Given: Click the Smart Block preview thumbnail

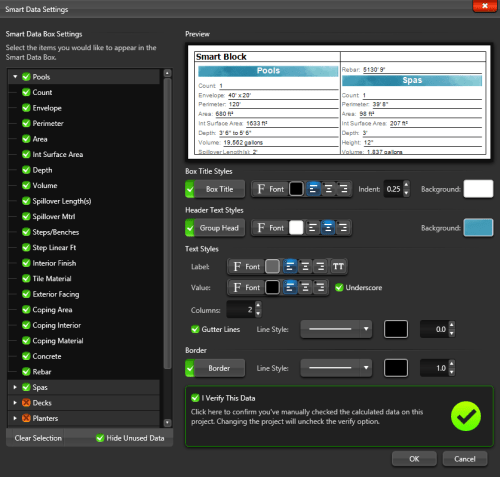Looking at the screenshot, I should pyautogui.click(x=339, y=102).
